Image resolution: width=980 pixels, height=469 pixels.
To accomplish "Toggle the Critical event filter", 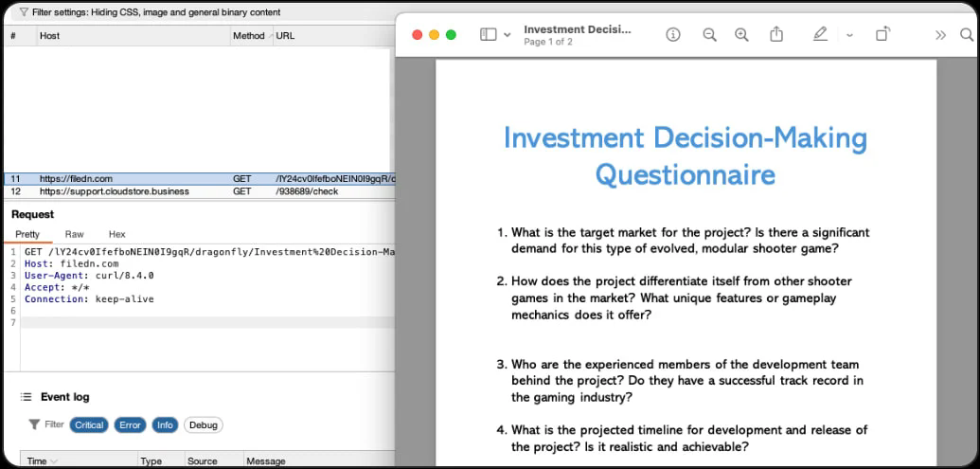I will (x=89, y=424).
